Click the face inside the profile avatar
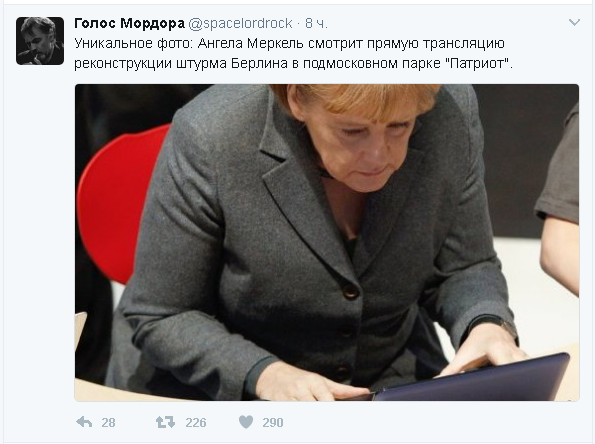This screenshot has height=444, width=595. (36, 37)
